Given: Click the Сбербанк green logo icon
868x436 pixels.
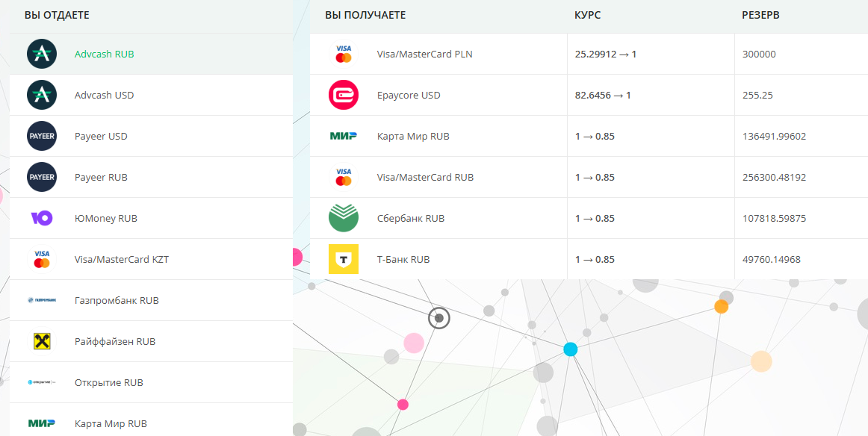Looking at the screenshot, I should [343, 218].
